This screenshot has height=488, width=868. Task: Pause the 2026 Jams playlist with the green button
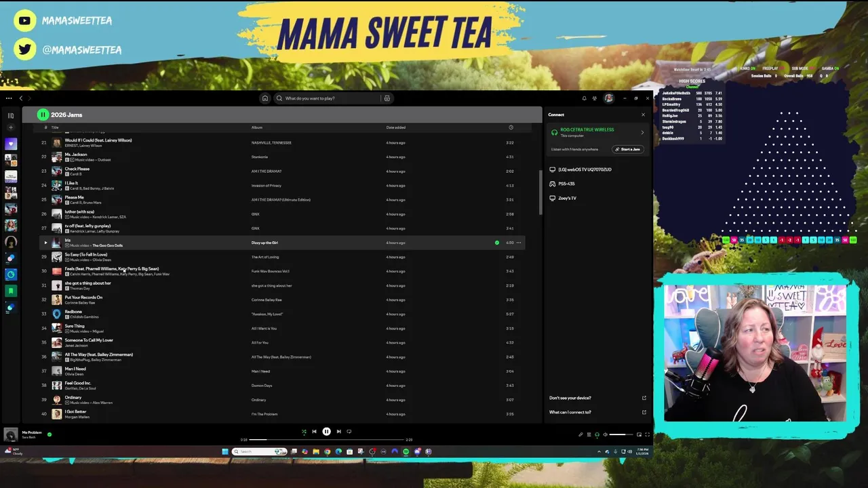(x=43, y=115)
